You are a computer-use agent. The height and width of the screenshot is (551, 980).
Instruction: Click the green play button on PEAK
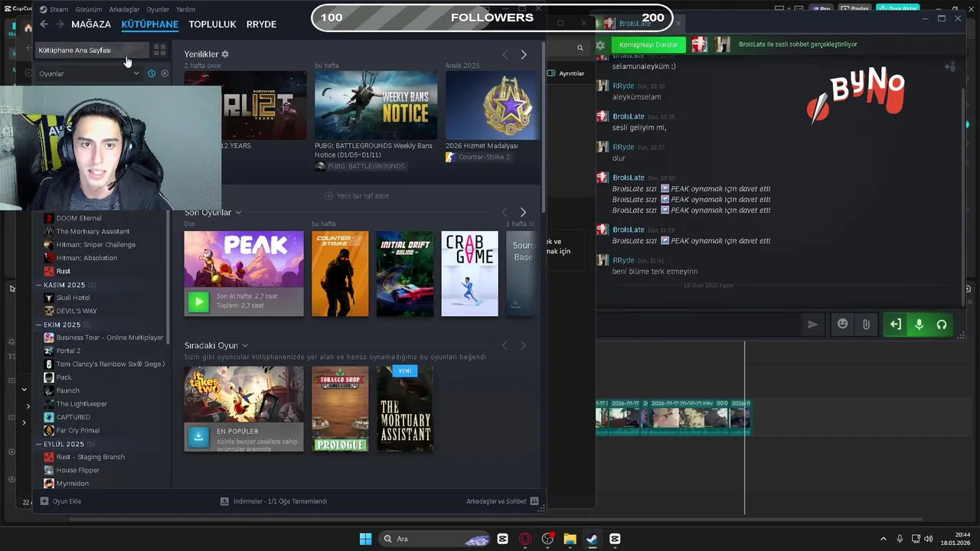tap(198, 302)
